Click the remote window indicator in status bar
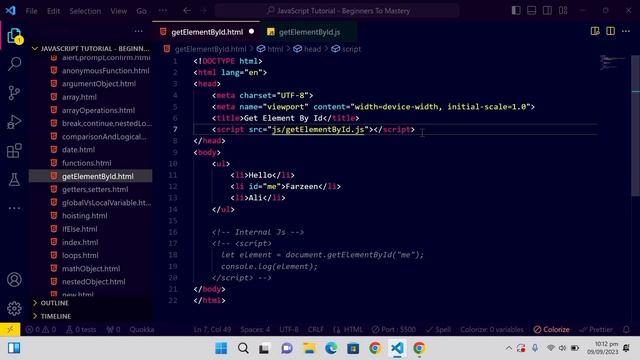 tap(10, 329)
